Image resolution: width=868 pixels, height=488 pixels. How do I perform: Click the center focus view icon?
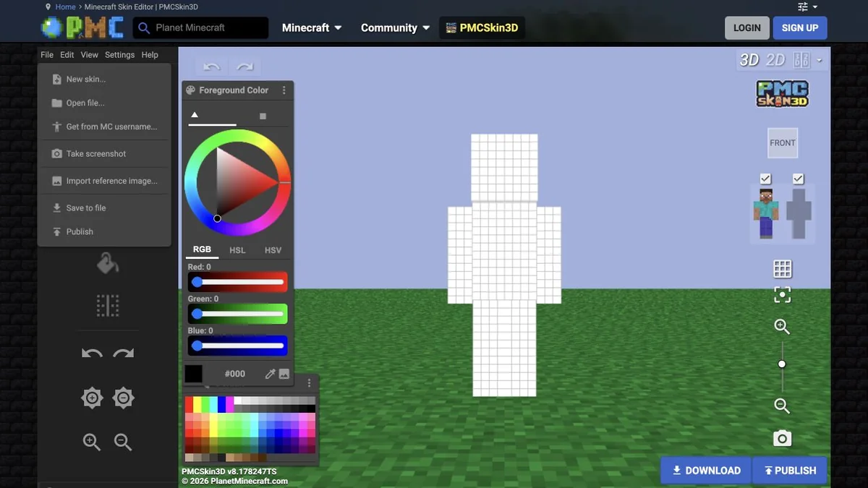[782, 295]
